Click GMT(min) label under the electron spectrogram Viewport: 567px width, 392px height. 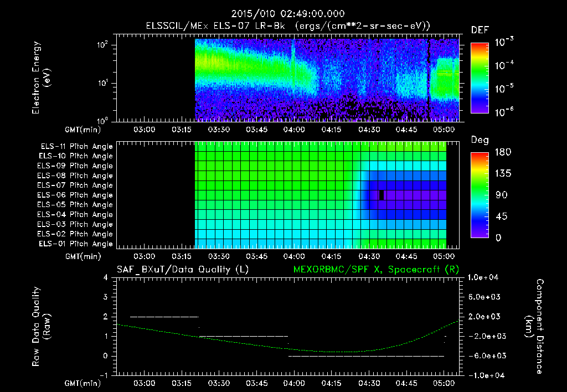point(83,130)
